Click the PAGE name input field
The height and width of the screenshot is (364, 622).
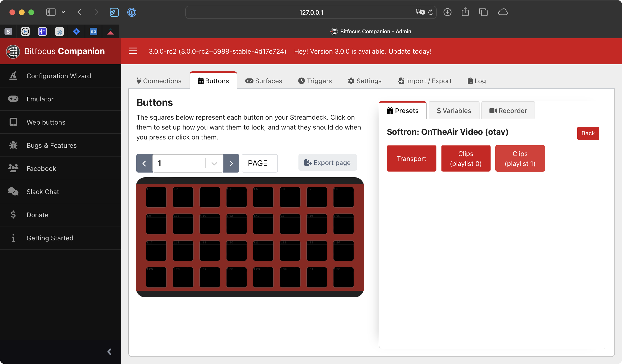pyautogui.click(x=260, y=163)
